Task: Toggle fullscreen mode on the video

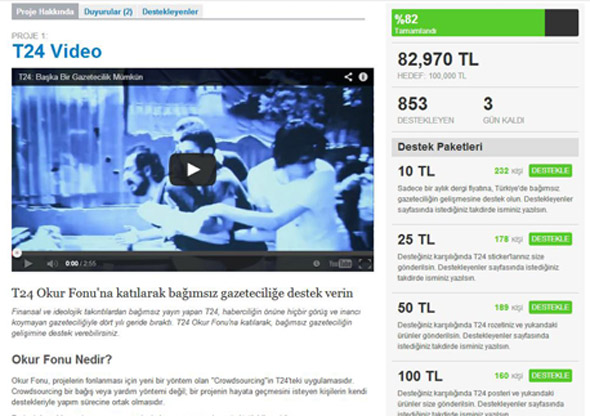Action: coord(365,263)
